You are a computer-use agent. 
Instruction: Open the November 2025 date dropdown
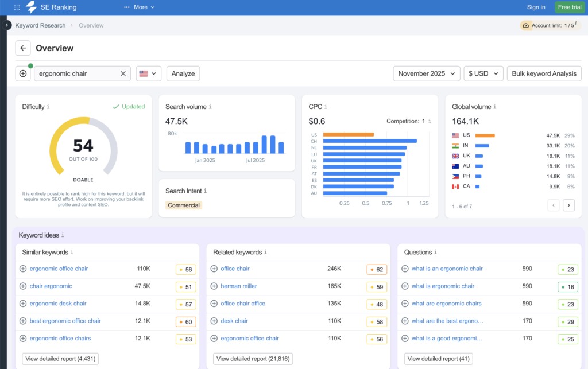click(427, 73)
